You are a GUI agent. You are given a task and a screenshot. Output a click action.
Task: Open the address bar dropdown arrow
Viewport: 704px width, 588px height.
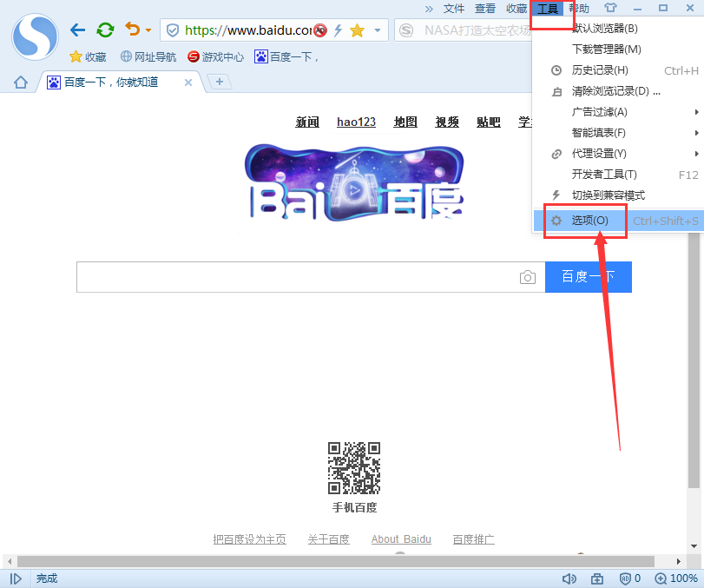[377, 29]
